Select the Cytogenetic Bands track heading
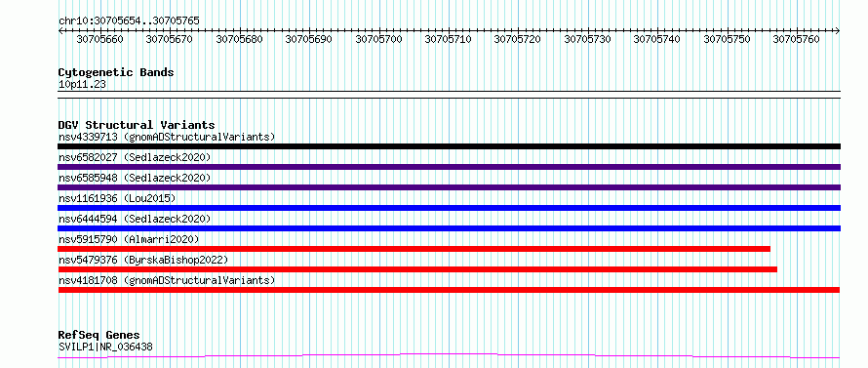868x368 pixels. (116, 72)
